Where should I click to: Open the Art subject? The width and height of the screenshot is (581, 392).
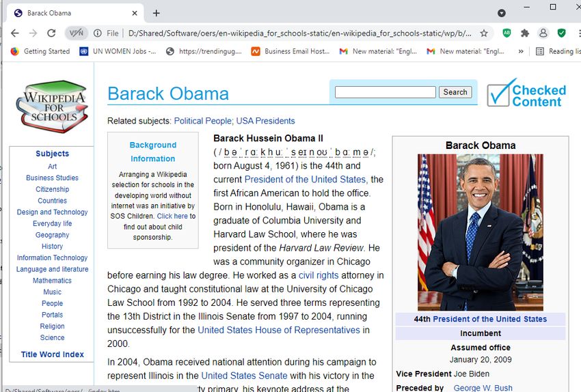coord(52,167)
